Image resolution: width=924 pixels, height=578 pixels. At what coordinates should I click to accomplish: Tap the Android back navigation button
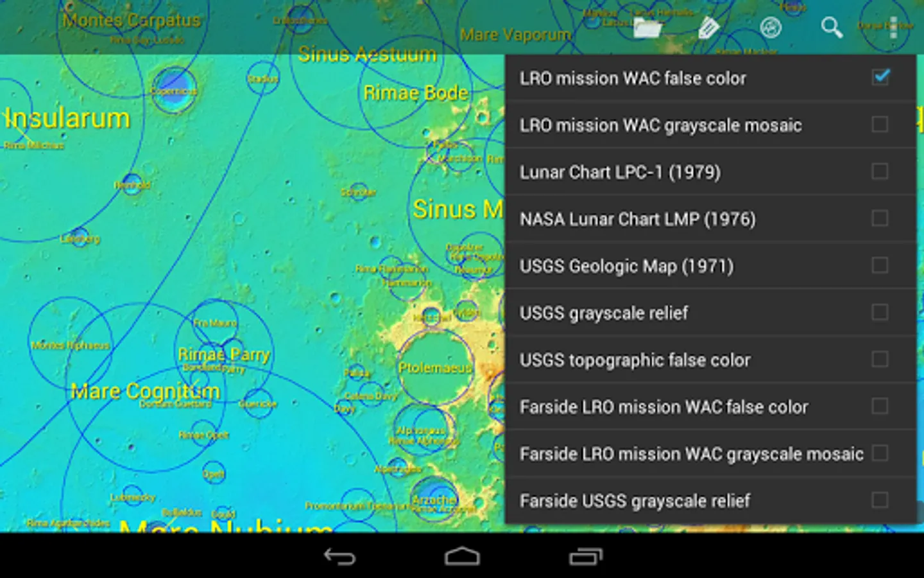[x=339, y=556]
